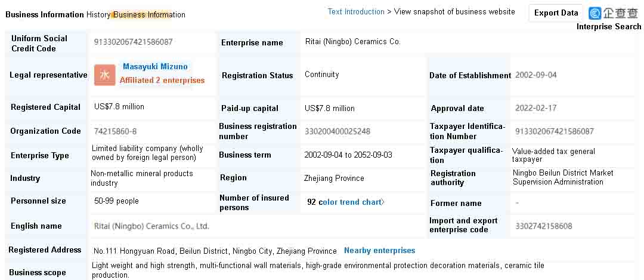
Task: Select the History Business Information tab
Action: click(x=135, y=15)
